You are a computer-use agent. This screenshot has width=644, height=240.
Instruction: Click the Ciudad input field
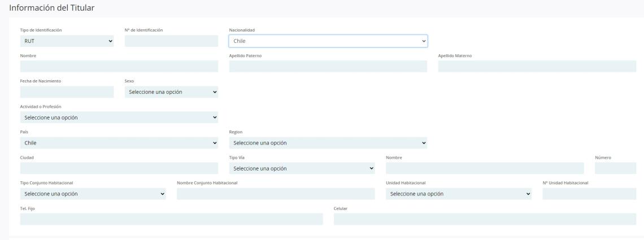[x=119, y=168]
